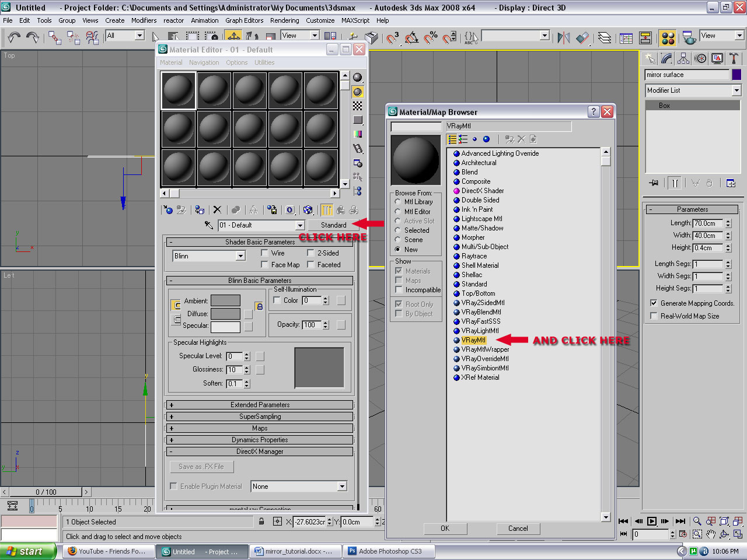Select the Mtl Editor radio button
This screenshot has height=560, width=747.
point(397,212)
